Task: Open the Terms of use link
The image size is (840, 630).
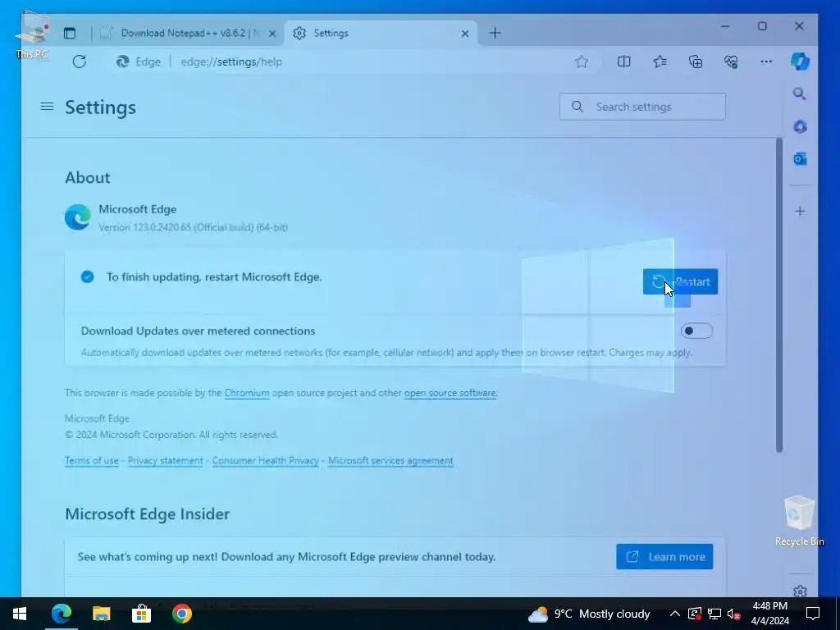Action: coord(92,461)
